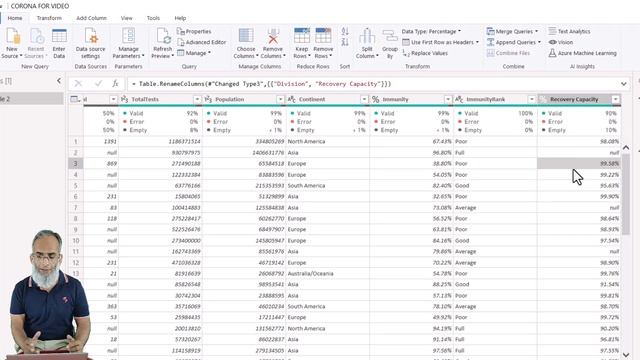Screen dimensions: 640x360
Task: Open the Immunity column filter dropdown
Action: (448, 99)
